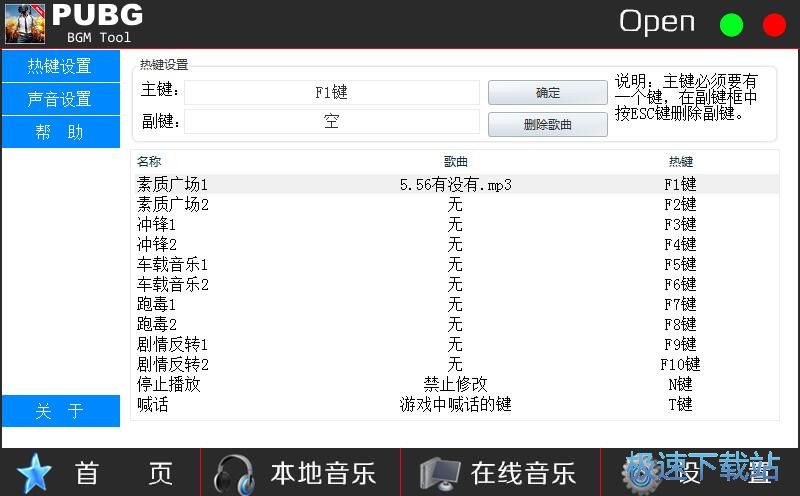Open 关于 sidebar item
This screenshot has width=800, height=496.
61,411
